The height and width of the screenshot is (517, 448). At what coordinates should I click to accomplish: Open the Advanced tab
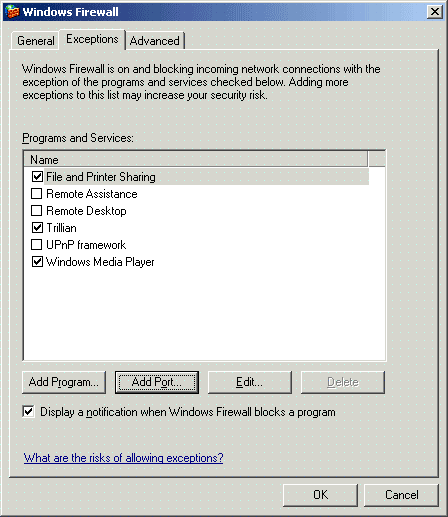pyautogui.click(x=155, y=41)
